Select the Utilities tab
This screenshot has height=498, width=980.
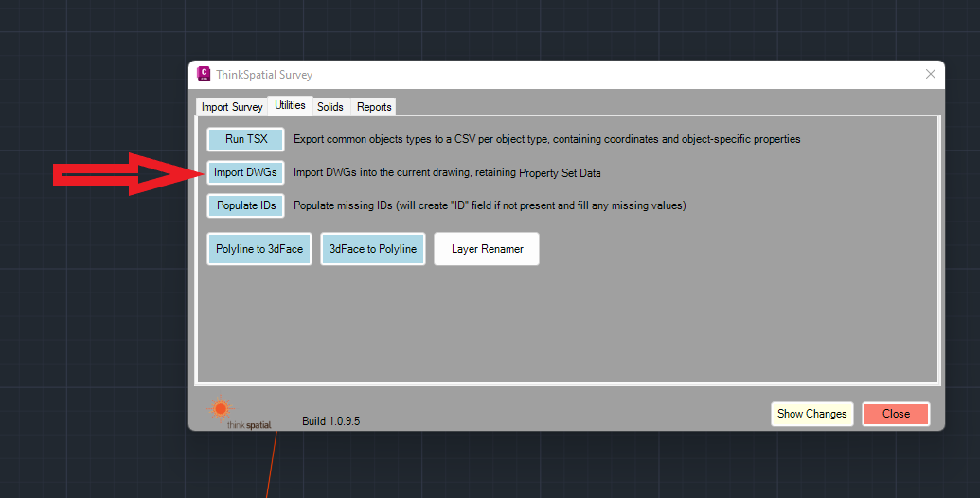point(290,106)
